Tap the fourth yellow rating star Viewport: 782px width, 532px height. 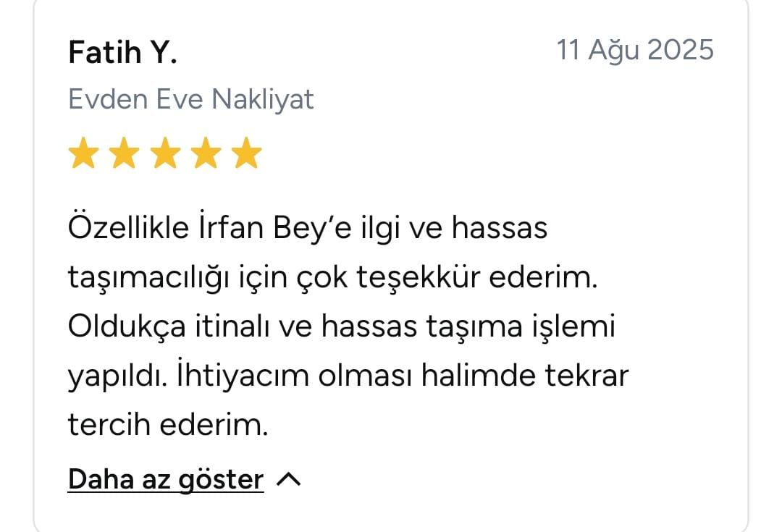(206, 154)
